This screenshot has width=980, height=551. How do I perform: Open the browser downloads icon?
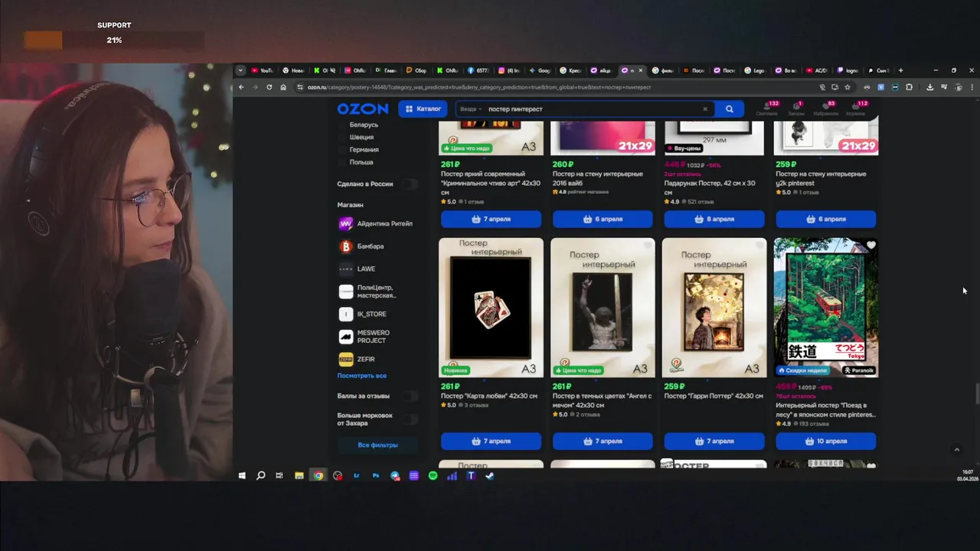coord(930,87)
